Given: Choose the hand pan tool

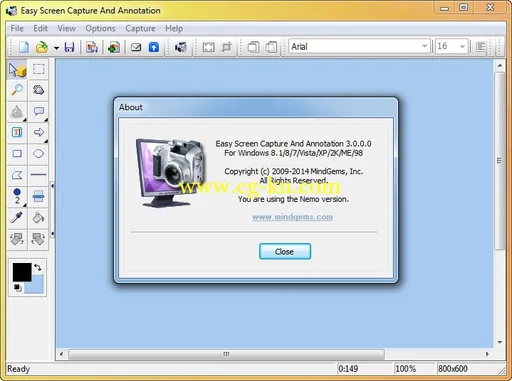Looking at the screenshot, I should (x=39, y=90).
